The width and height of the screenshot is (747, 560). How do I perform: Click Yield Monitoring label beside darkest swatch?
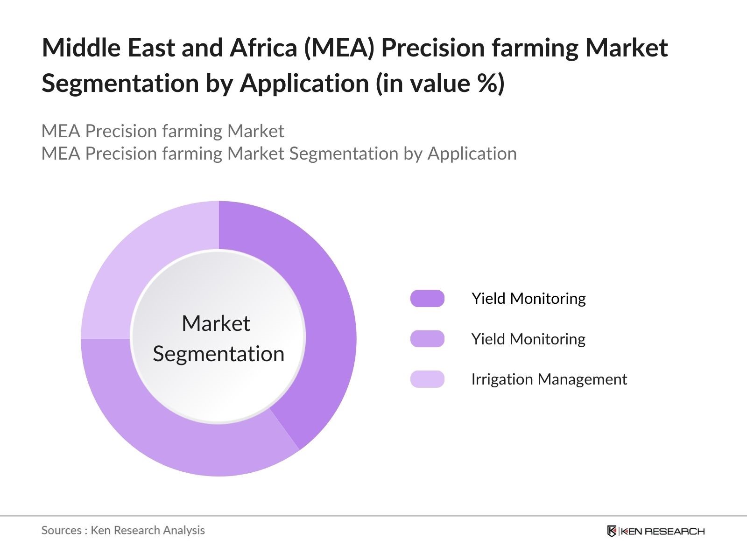pos(528,298)
